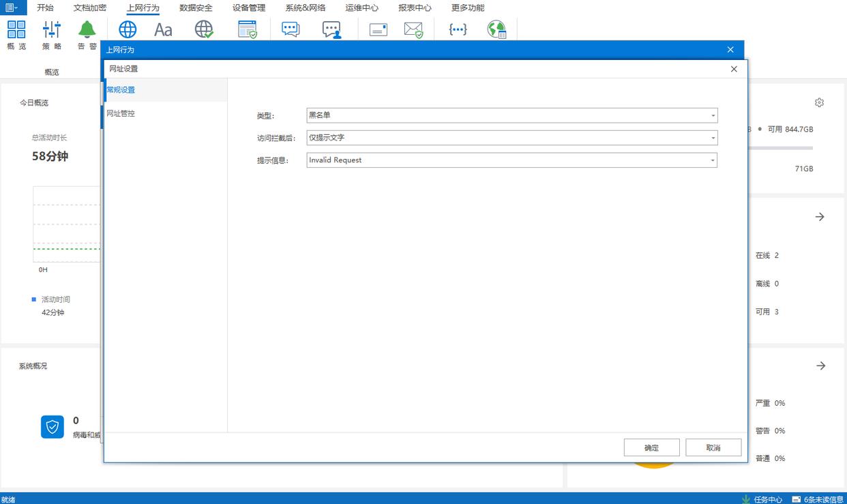Select the 常规设置 side tab
Screen dimensions: 847x504
(x=121, y=90)
